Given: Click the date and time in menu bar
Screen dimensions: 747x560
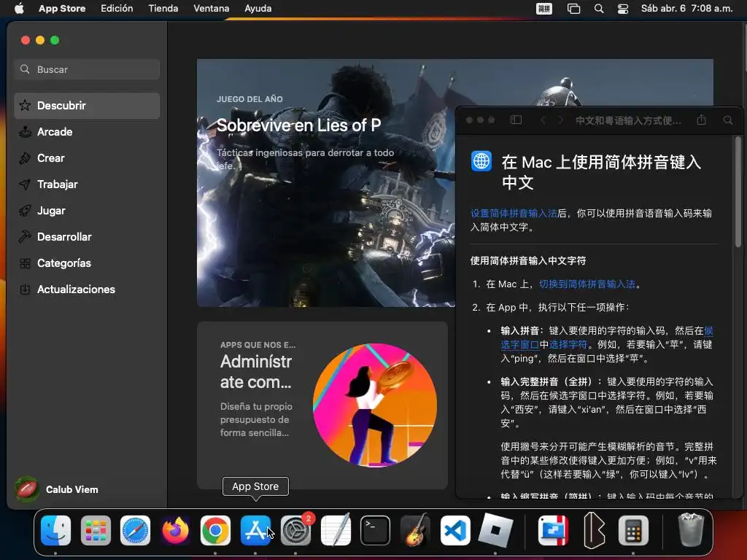Looking at the screenshot, I should [x=686, y=8].
